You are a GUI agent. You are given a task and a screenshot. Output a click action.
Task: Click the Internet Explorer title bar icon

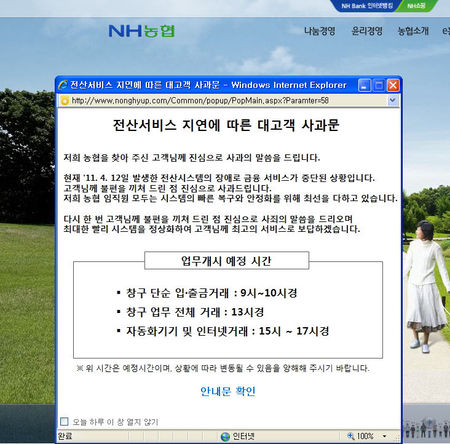[63, 85]
